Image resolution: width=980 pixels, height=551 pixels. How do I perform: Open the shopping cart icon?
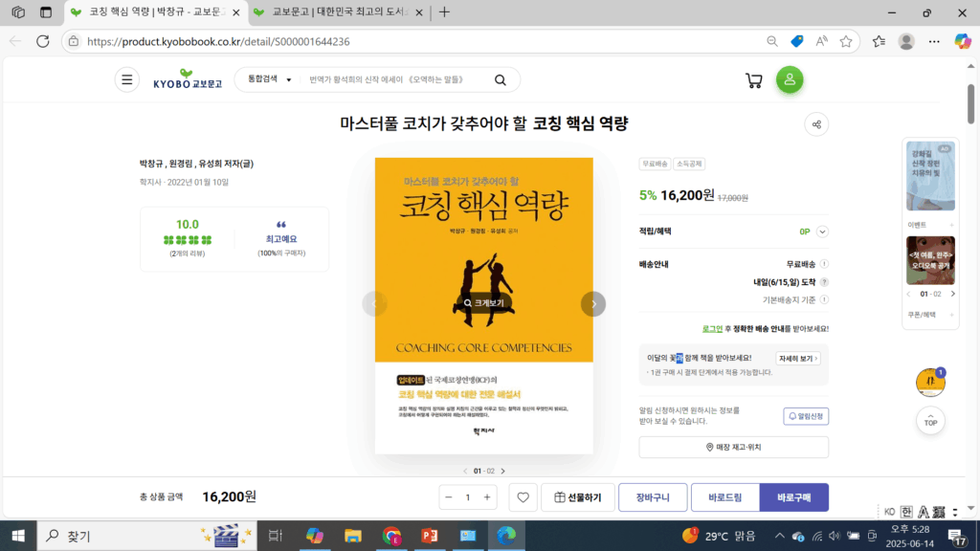[754, 80]
